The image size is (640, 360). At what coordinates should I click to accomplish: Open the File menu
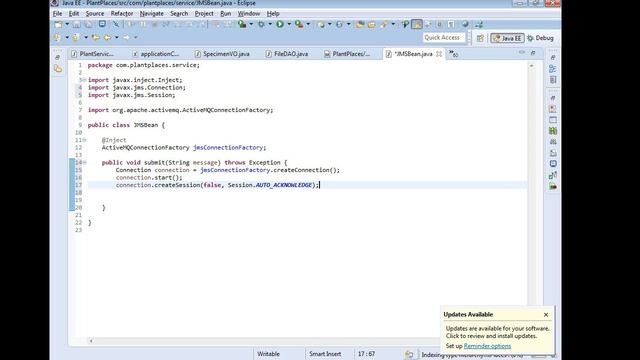58,13
